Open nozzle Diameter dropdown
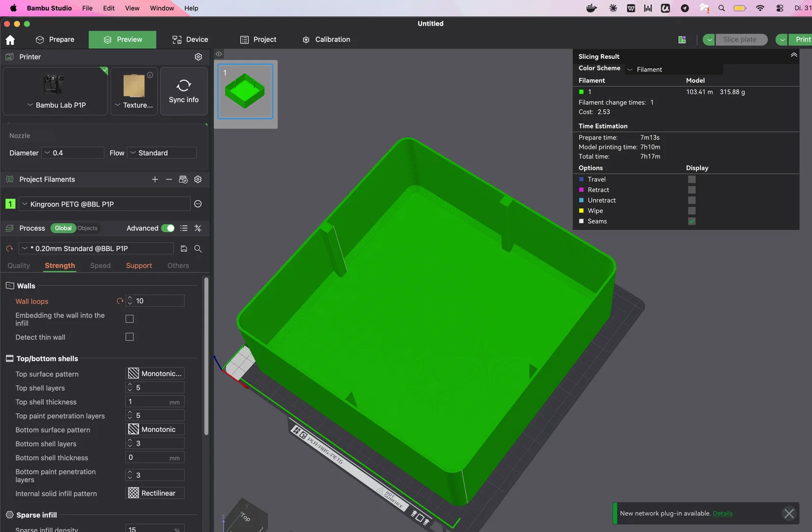 pos(73,153)
